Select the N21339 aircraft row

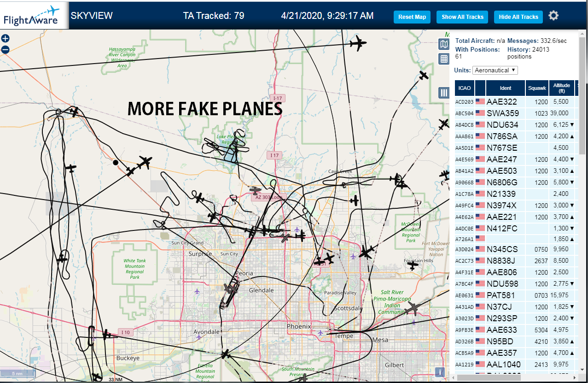coord(516,194)
